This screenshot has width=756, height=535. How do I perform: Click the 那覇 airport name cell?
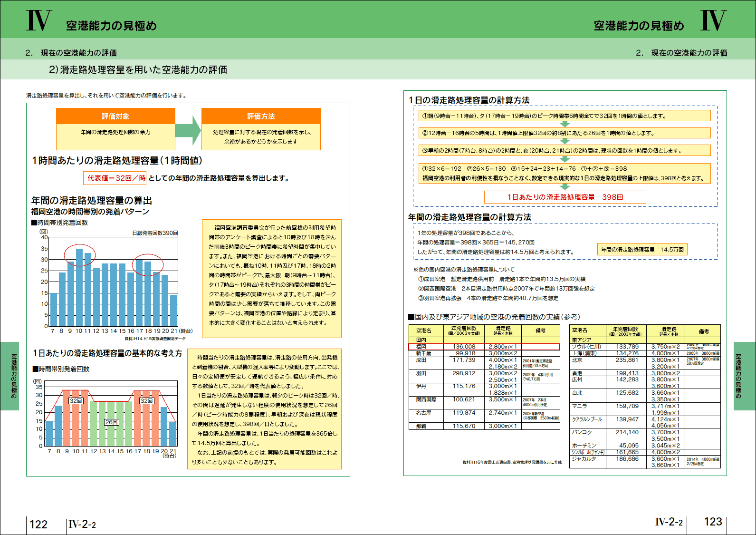(x=427, y=426)
